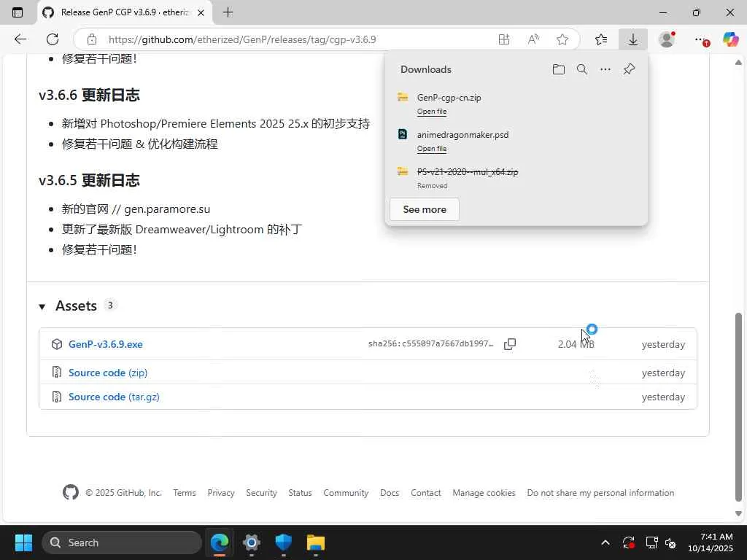Open Community footer link
This screenshot has height=560, width=747.
pyautogui.click(x=346, y=492)
